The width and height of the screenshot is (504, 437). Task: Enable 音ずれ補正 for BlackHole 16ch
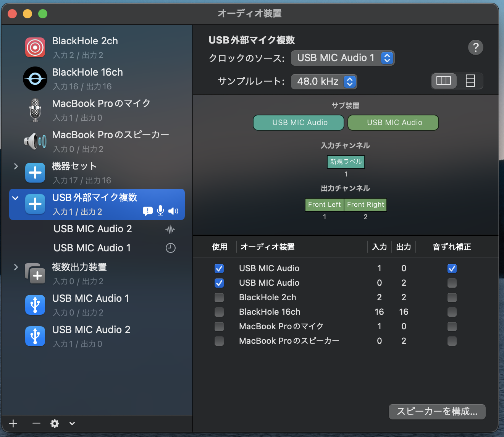tap(452, 312)
